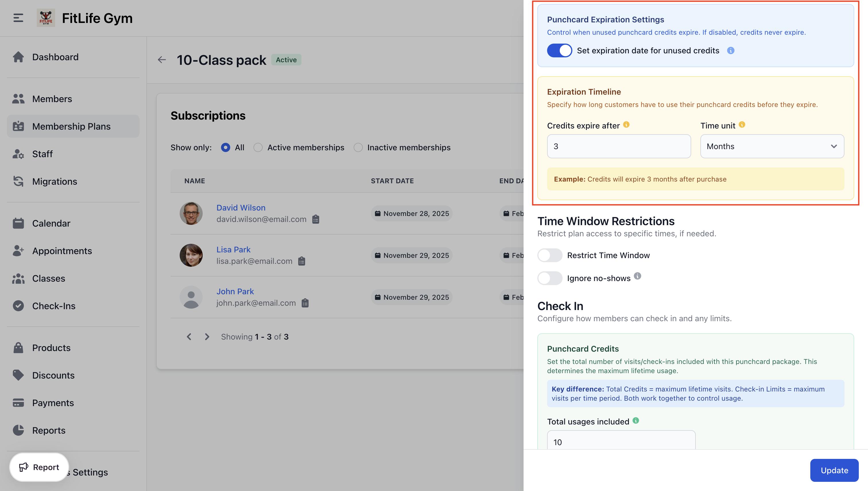Open David Wilson's member profile link
Image resolution: width=868 pixels, height=491 pixels.
tap(241, 208)
